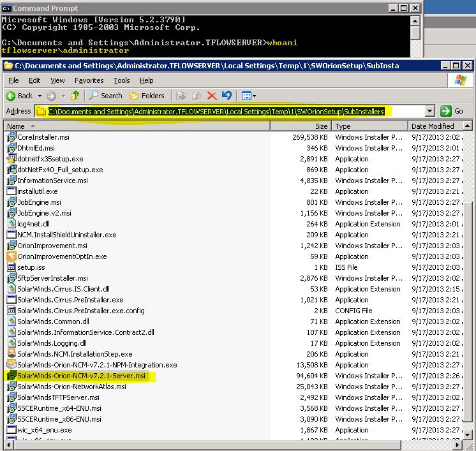The height and width of the screenshot is (451, 476).
Task: Click the file list scroll-up arrow
Action: (468, 126)
